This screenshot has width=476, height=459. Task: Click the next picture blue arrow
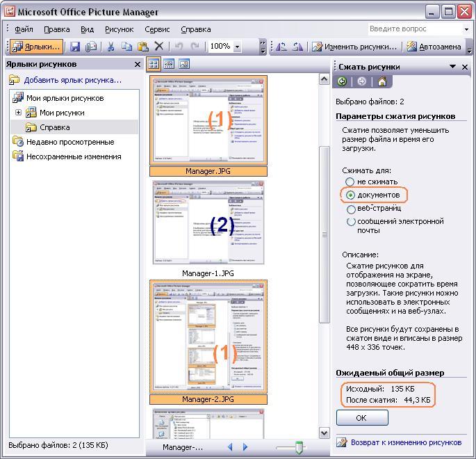[245, 446]
